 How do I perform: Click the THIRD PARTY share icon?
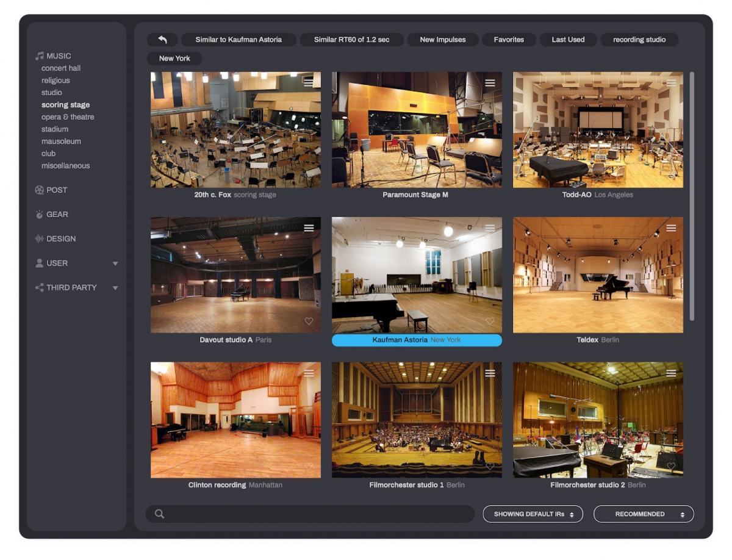[40, 288]
